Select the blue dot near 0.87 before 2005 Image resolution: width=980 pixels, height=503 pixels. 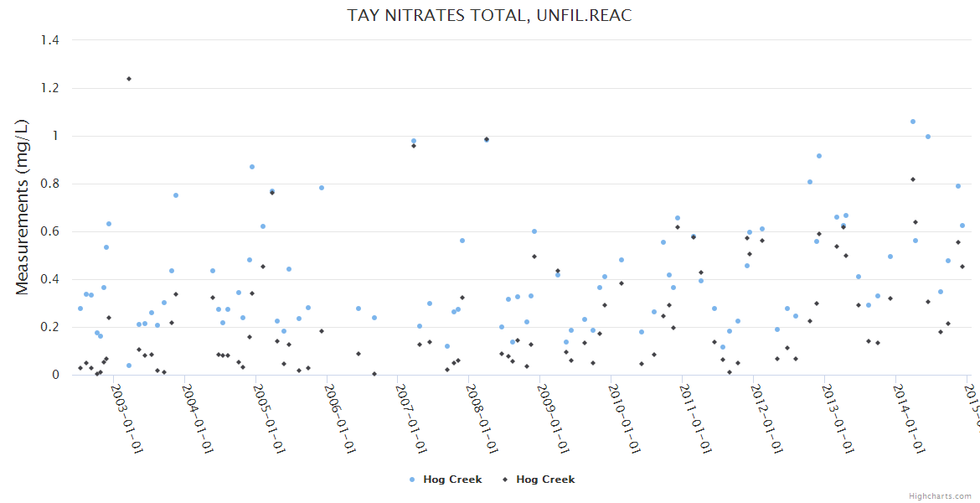(x=252, y=167)
